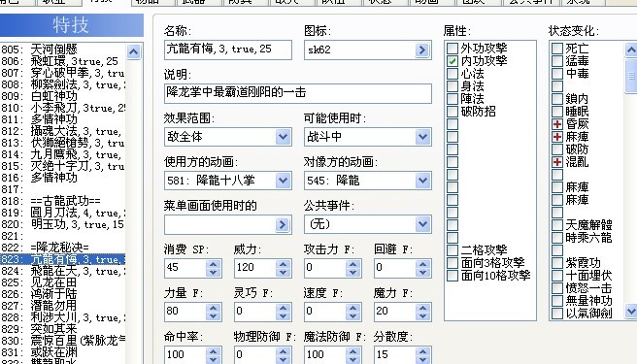Increase 速度 F with up arrow
Screen dimensions: 637x364
[x=352, y=307]
